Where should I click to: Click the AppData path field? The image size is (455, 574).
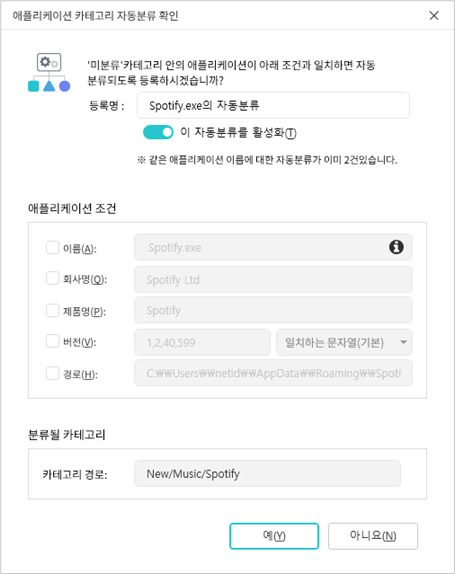(273, 373)
